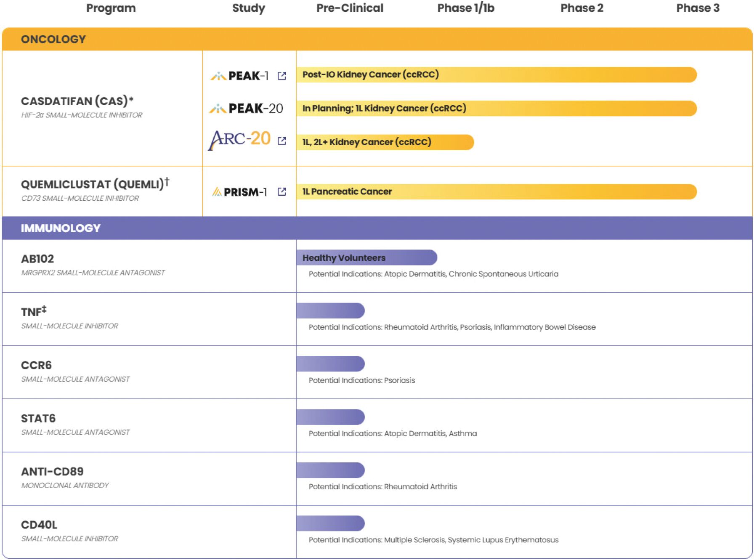
Task: Click the PEAK-20 study logo
Action: pyautogui.click(x=246, y=109)
